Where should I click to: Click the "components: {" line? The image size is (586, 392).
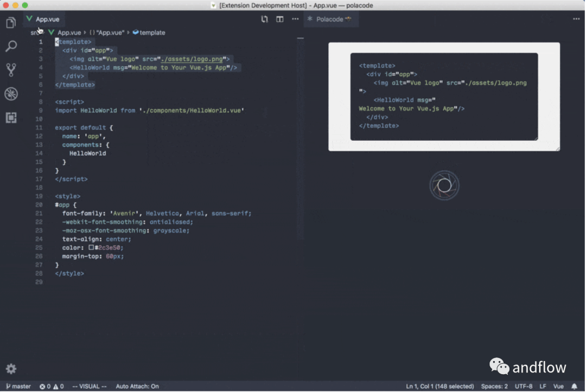coord(86,145)
